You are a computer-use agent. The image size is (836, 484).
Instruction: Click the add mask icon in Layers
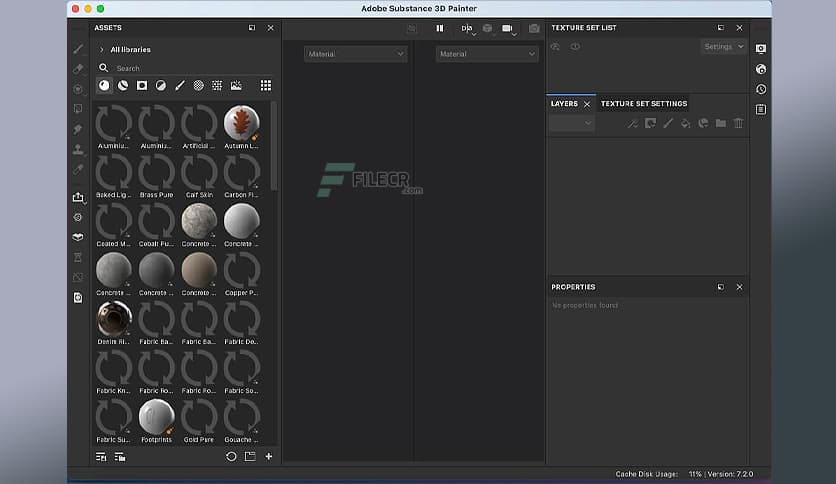coord(650,124)
